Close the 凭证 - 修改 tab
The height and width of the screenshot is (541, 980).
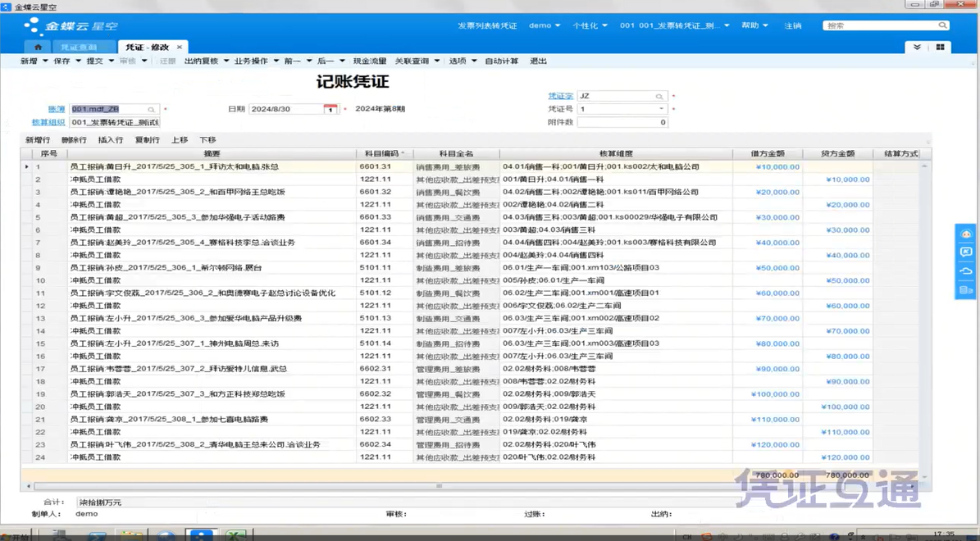(x=180, y=48)
